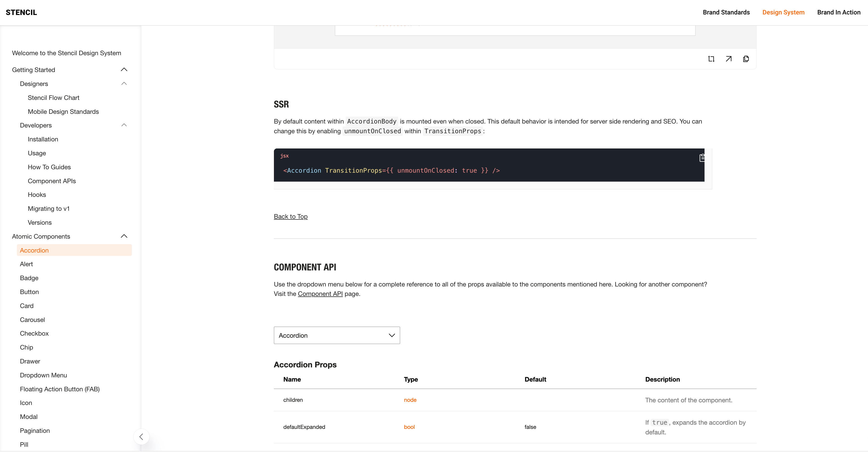Click the 'Description' column header
This screenshot has width=868, height=452.
(662, 379)
